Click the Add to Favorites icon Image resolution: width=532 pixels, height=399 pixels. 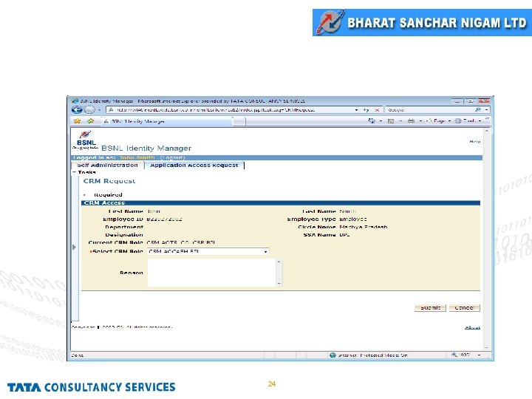[x=90, y=120]
